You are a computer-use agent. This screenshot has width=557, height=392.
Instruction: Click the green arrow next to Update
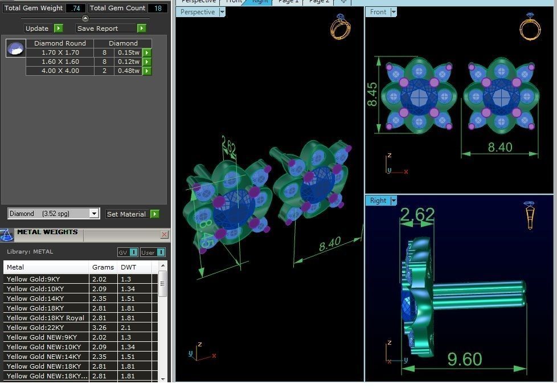pos(59,28)
